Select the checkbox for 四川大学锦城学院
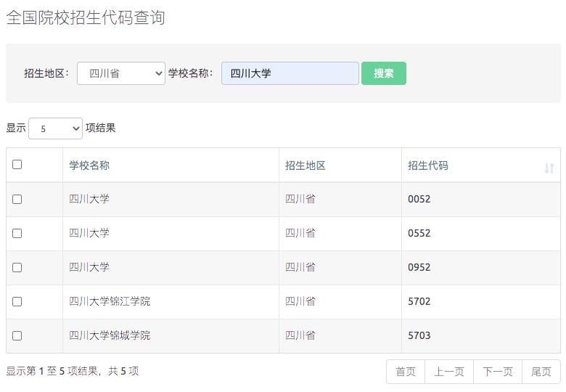 [17, 335]
